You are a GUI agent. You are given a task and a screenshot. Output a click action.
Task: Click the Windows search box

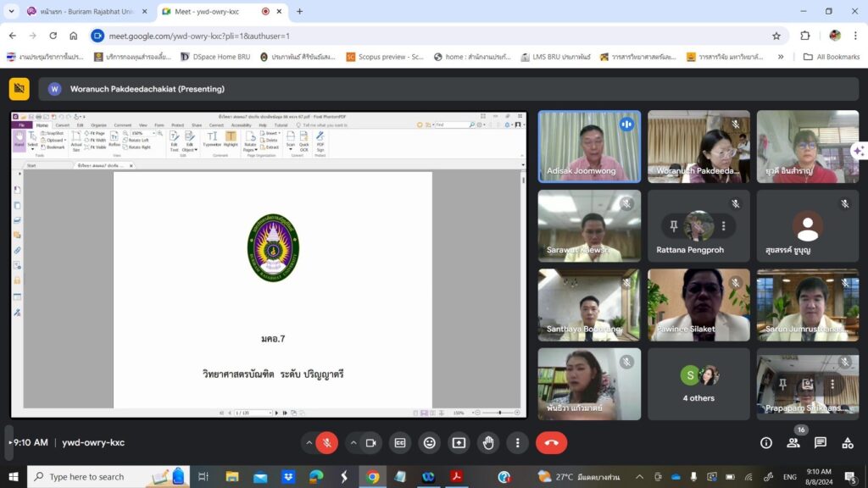108,476
